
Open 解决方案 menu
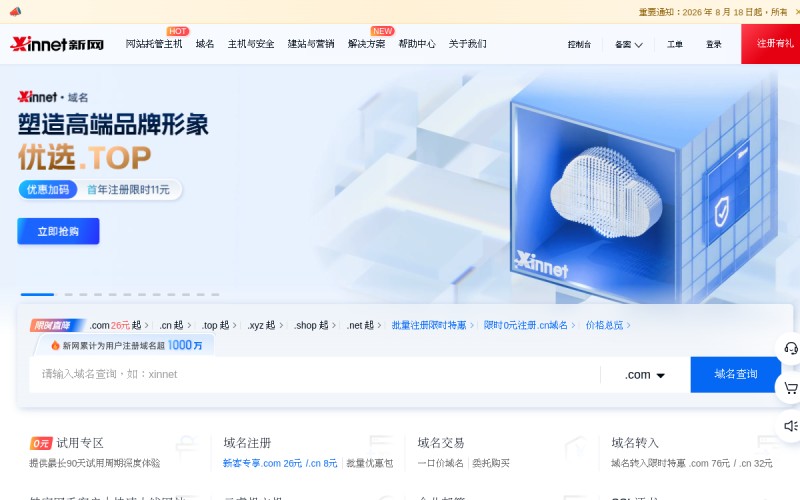click(366, 44)
